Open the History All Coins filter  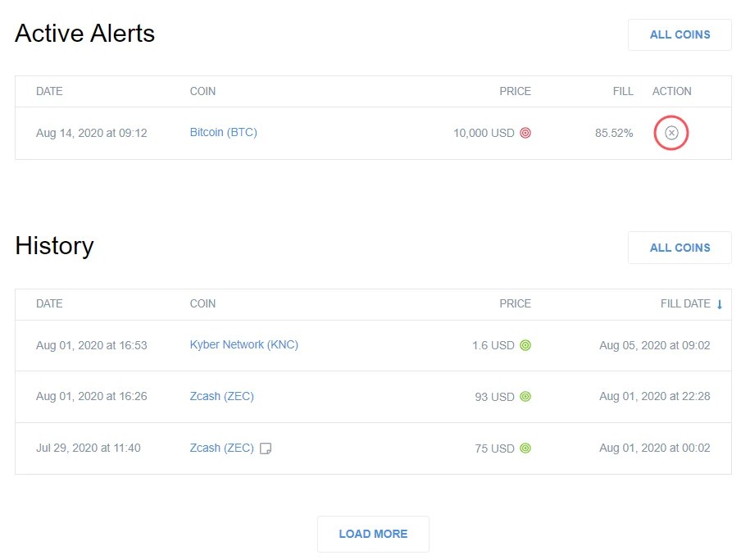pyautogui.click(x=680, y=248)
